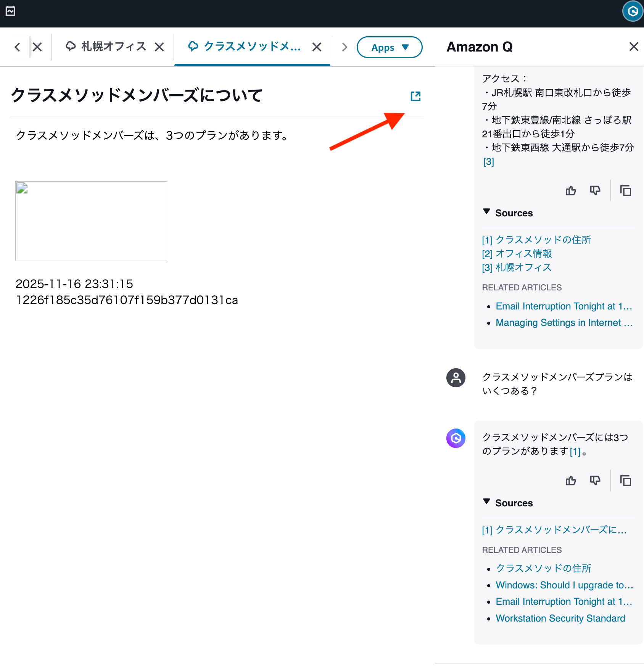This screenshot has width=644, height=667.
Task: Click the Amazon Q icon in the dark header
Action: pyautogui.click(x=632, y=11)
